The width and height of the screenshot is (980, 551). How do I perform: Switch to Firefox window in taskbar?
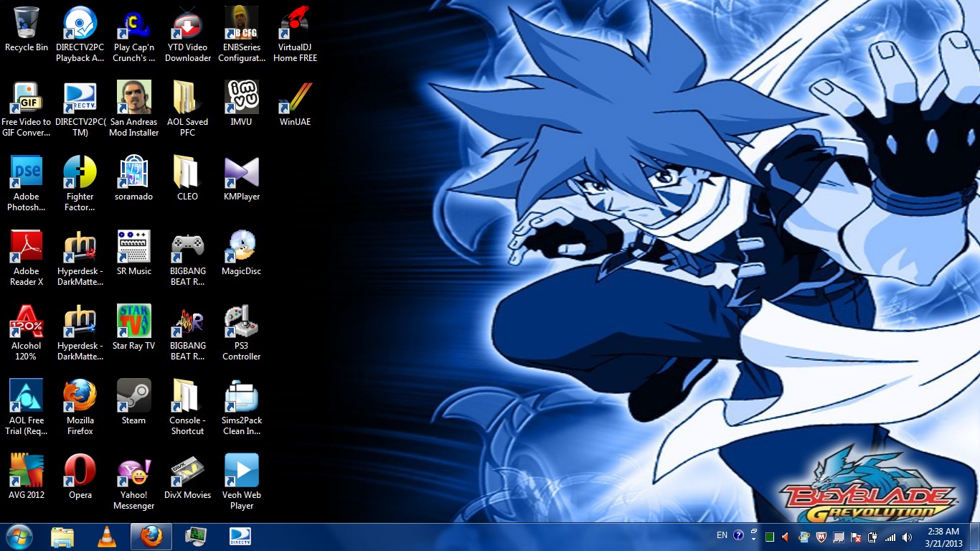pyautogui.click(x=151, y=537)
